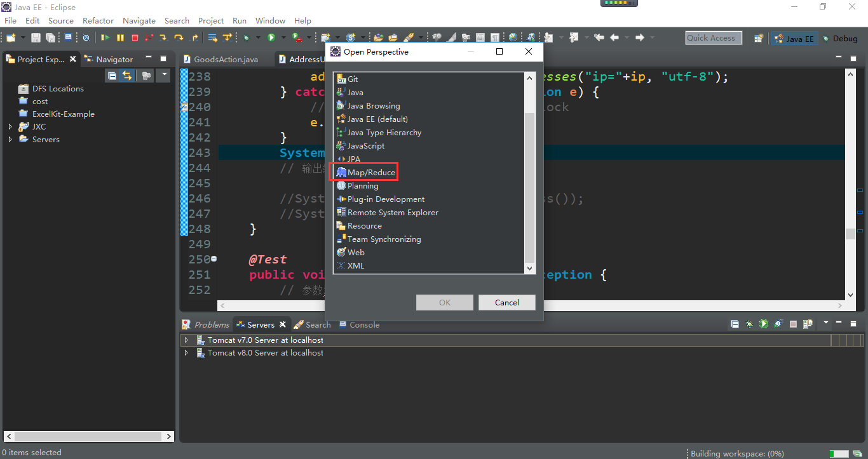The image size is (868, 459).
Task: Click the background operations icon in status bar
Action: pyautogui.click(x=857, y=453)
